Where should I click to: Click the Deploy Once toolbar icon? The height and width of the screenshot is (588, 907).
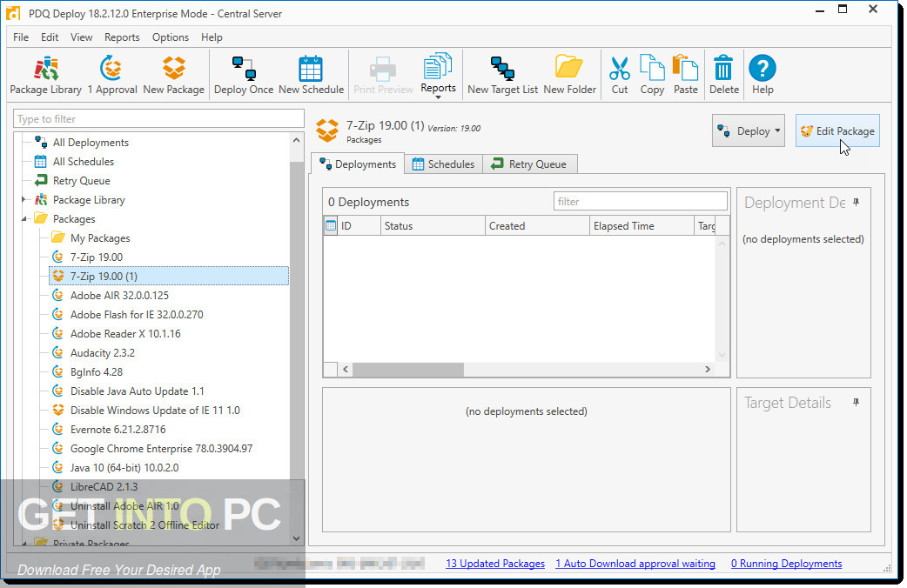click(x=244, y=76)
